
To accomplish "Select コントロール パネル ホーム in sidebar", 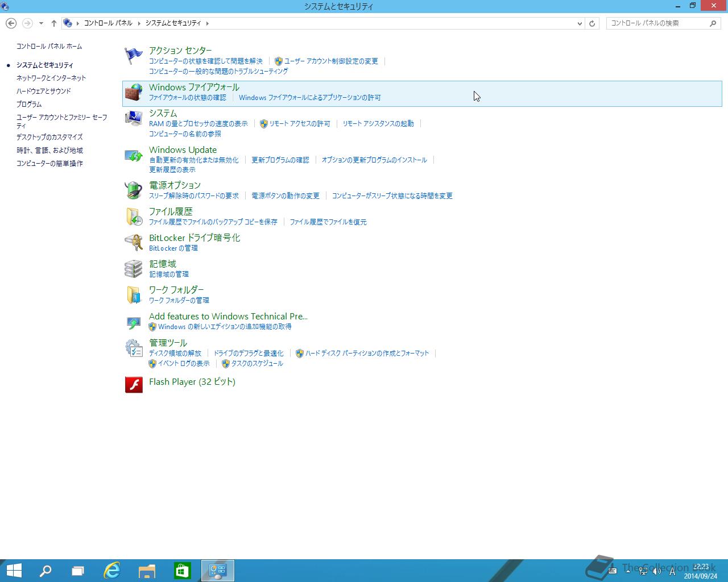I will (x=49, y=46).
